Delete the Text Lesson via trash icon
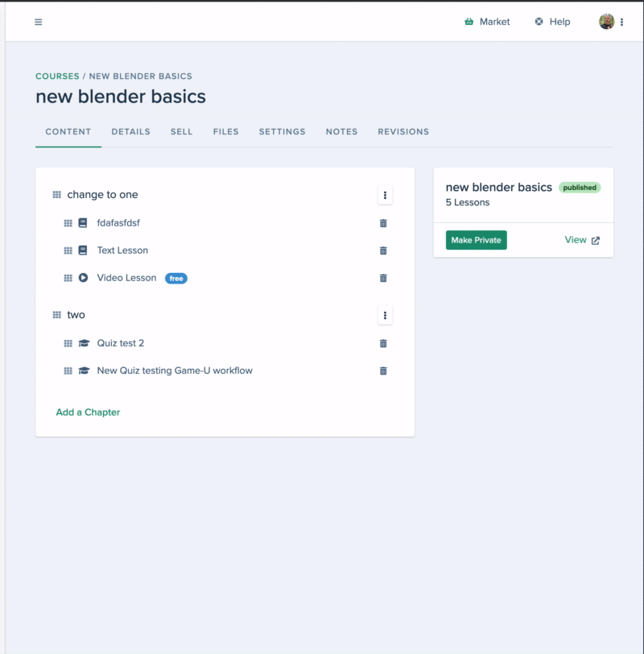 pos(383,250)
